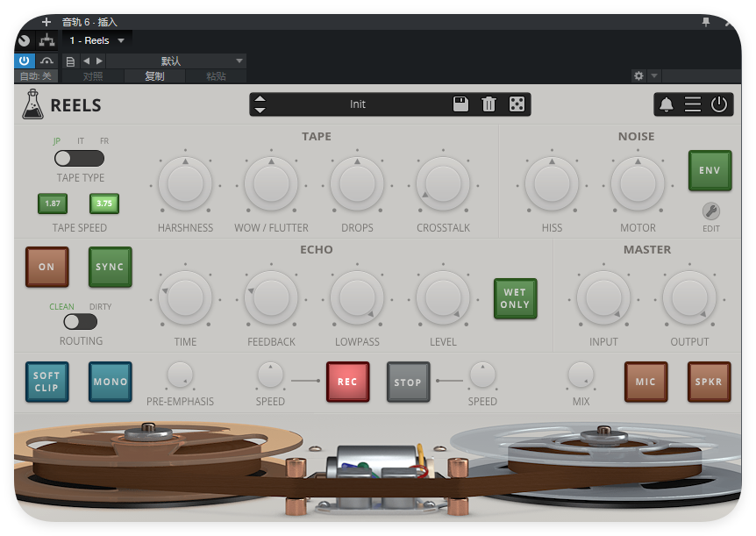
Task: Click the WOW / FLUTTER knob
Action: [x=271, y=184]
